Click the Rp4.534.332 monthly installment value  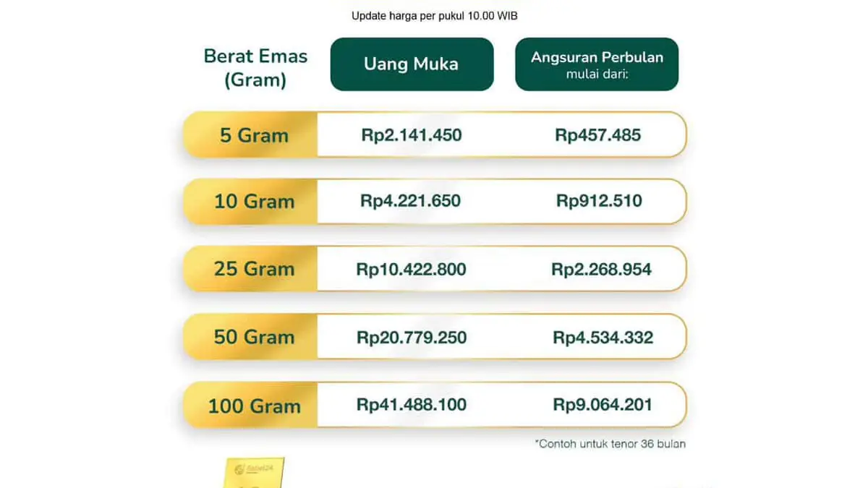click(603, 338)
